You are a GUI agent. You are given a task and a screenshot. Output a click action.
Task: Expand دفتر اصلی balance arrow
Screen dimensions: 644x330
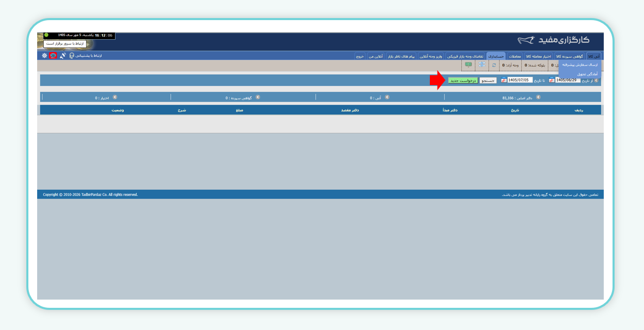(538, 97)
